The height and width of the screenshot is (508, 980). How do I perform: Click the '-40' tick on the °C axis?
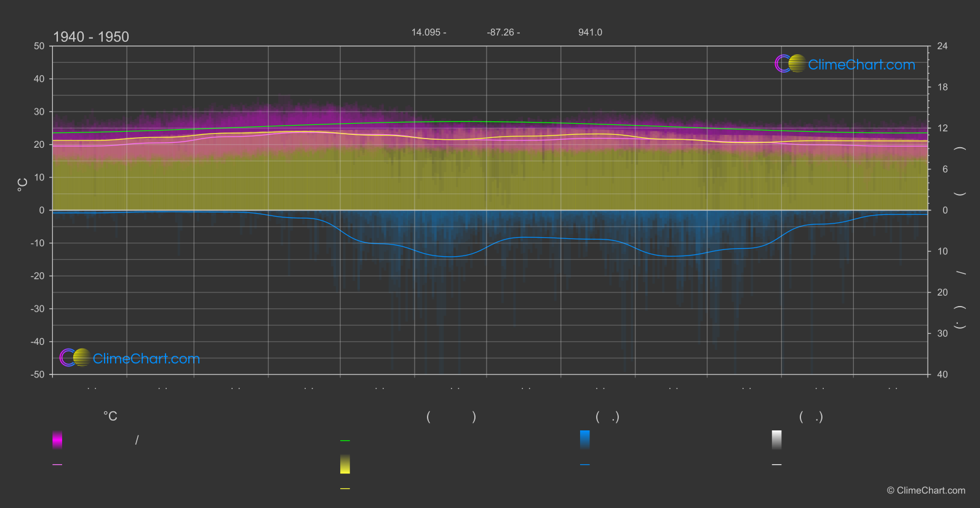coord(38,342)
